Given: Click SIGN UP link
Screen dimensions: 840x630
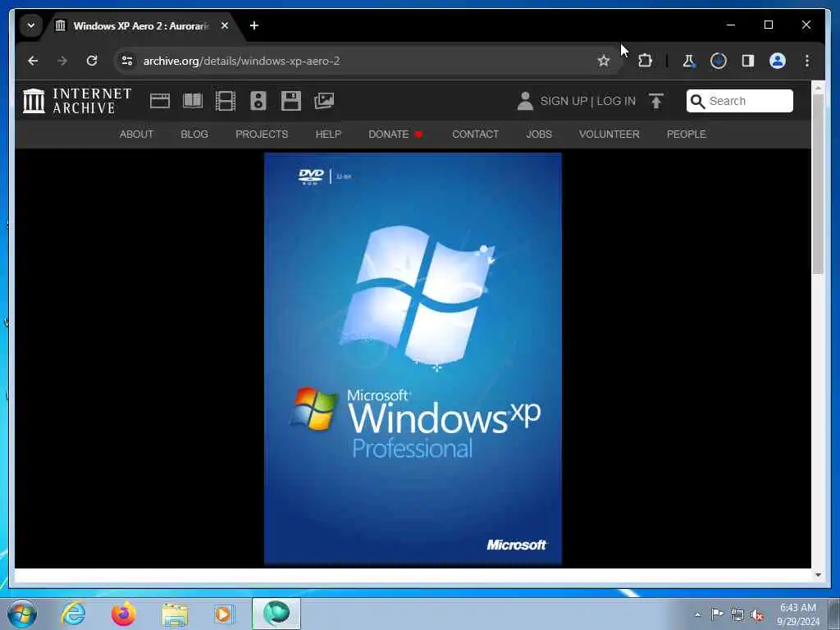Looking at the screenshot, I should (x=564, y=101).
